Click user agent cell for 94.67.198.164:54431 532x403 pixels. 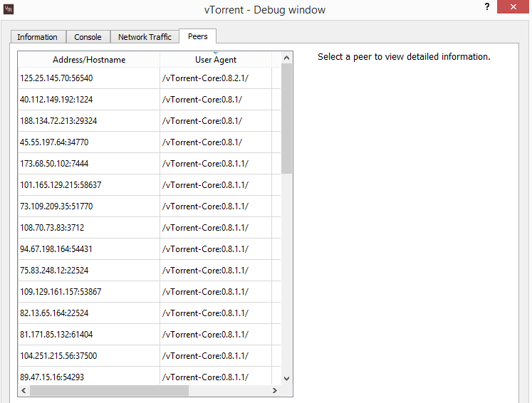216,249
